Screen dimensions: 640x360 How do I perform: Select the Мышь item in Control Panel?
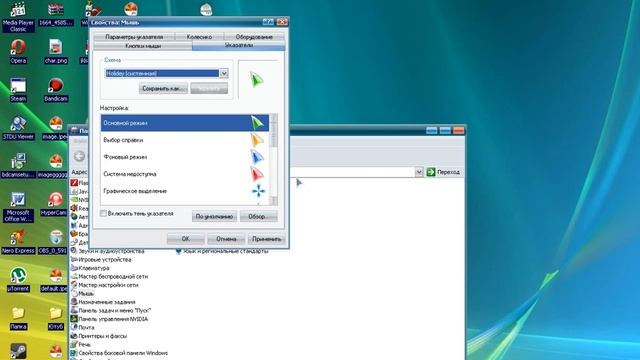pyautogui.click(x=82, y=293)
